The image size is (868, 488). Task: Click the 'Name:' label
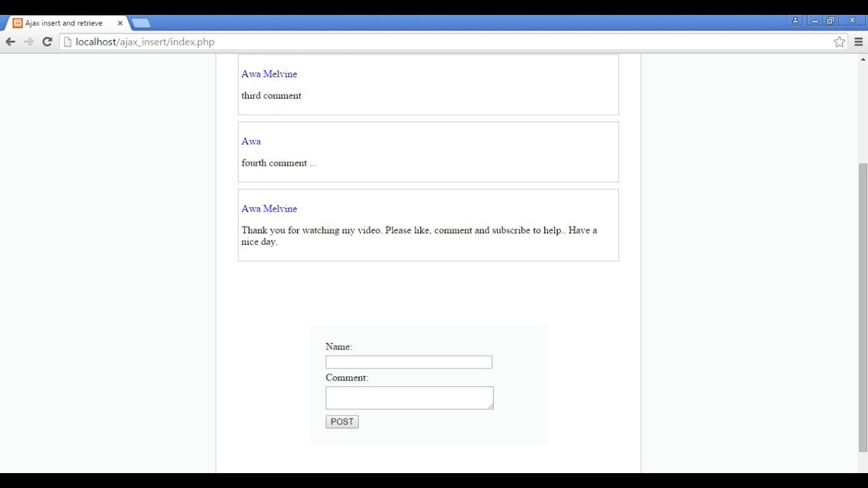point(339,346)
